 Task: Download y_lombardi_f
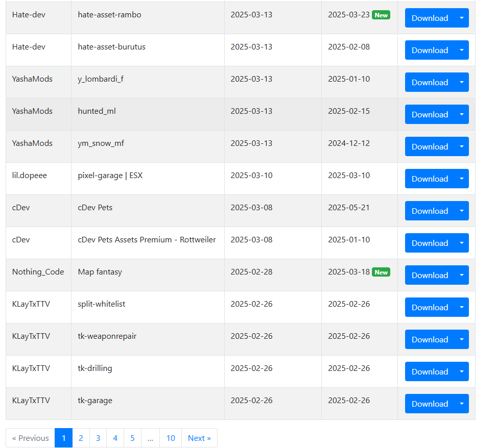430,82
